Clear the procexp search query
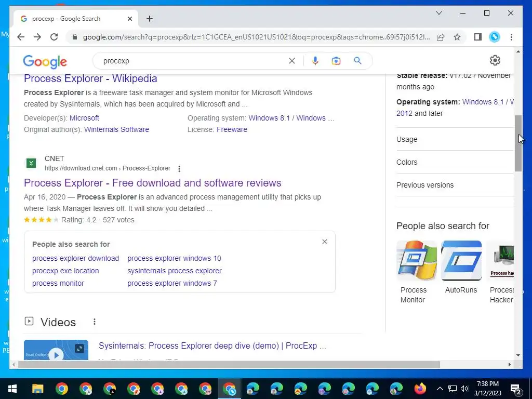This screenshot has width=532, height=399. (x=292, y=61)
